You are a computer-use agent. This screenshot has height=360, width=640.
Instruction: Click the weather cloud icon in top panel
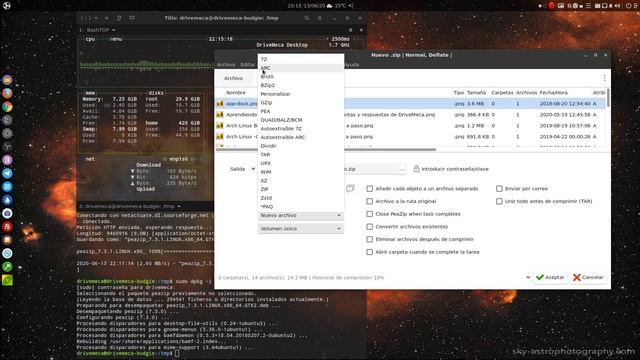(329, 6)
